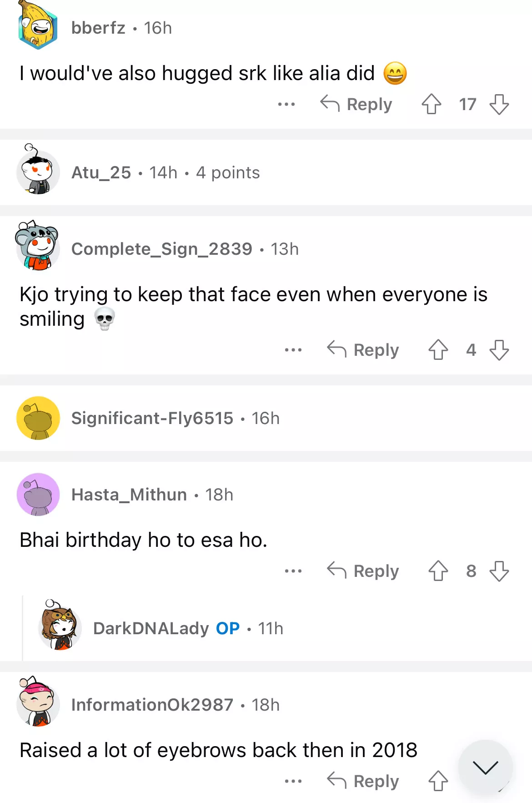Upvote bberfz's comment about hugging srk
Image resolution: width=532 pixels, height=803 pixels.
click(x=431, y=104)
